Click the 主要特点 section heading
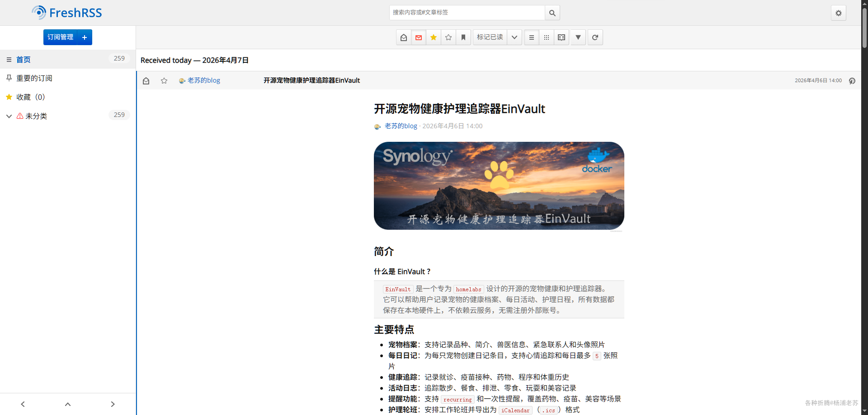The height and width of the screenshot is (415, 868). point(394,330)
